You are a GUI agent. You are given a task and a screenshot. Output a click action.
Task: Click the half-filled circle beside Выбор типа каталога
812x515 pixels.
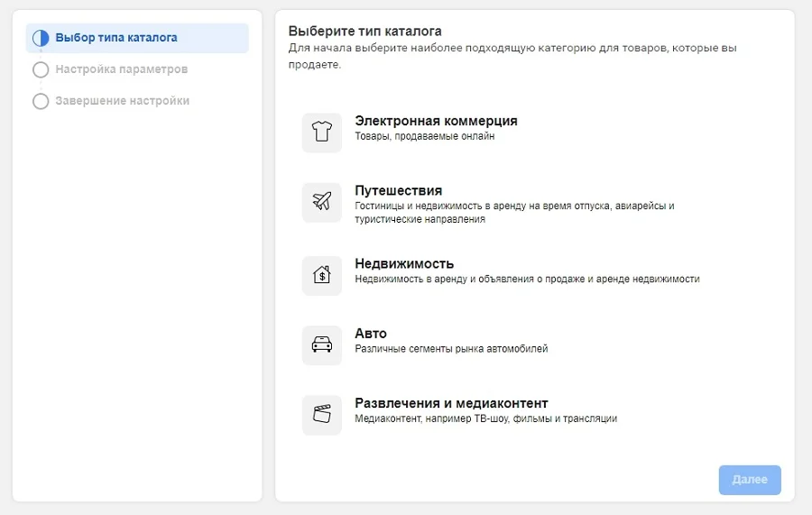[41, 38]
